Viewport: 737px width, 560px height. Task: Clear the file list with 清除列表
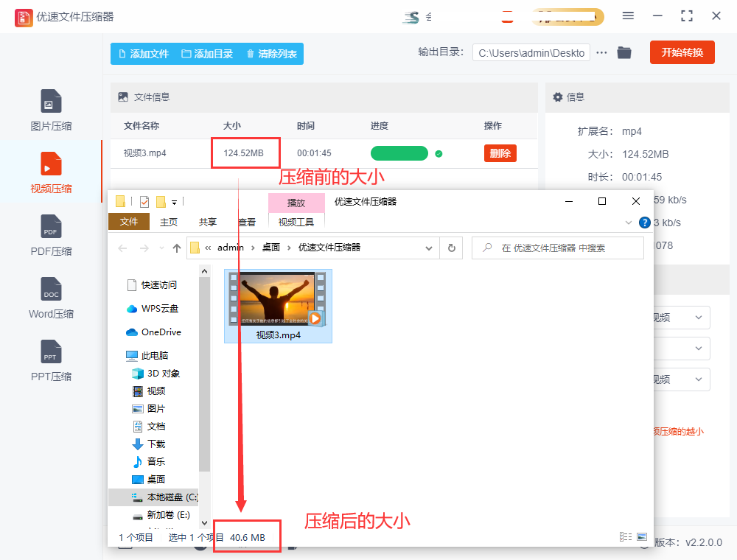(271, 54)
